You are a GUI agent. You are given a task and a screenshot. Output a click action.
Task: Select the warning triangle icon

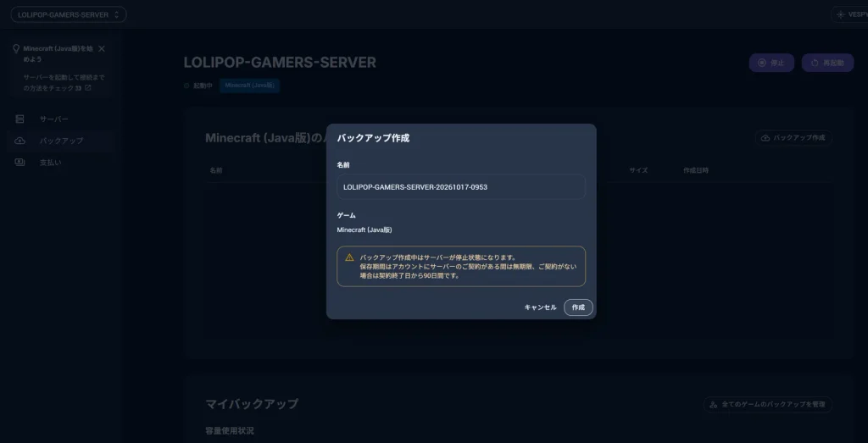[349, 257]
